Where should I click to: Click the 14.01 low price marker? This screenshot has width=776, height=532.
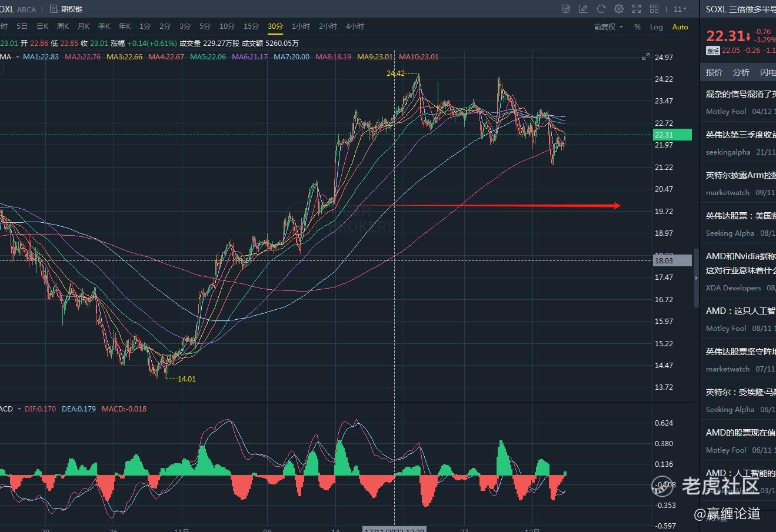186,379
